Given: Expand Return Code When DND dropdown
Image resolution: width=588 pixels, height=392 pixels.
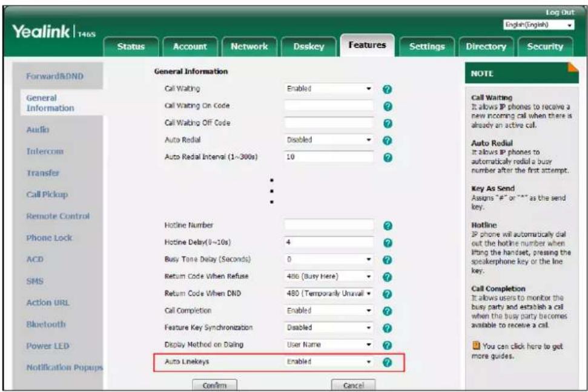Looking at the screenshot, I should tap(328, 293).
